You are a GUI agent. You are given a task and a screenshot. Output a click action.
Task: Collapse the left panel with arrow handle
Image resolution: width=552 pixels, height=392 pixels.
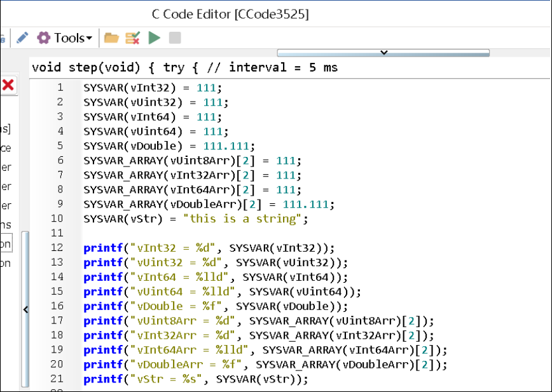(x=25, y=309)
